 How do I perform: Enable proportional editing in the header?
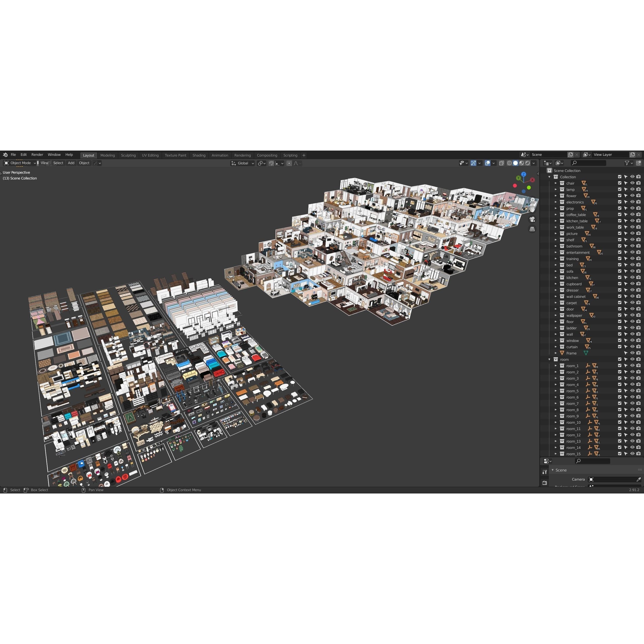[289, 163]
